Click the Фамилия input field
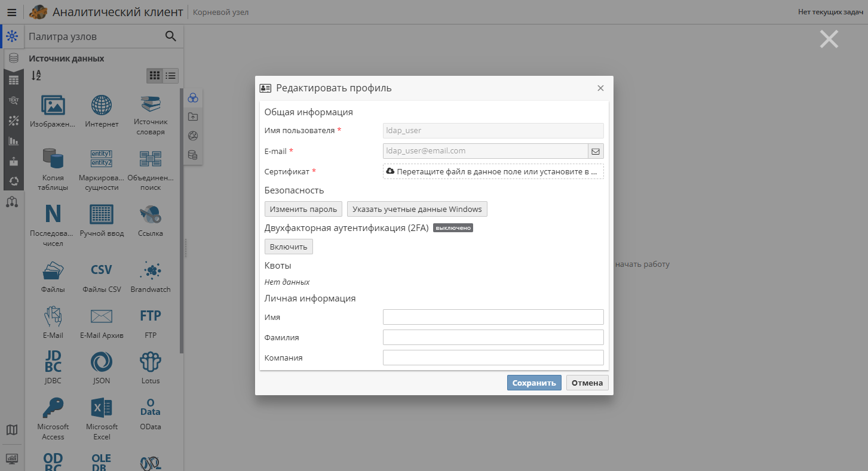The image size is (868, 471). [x=493, y=337]
